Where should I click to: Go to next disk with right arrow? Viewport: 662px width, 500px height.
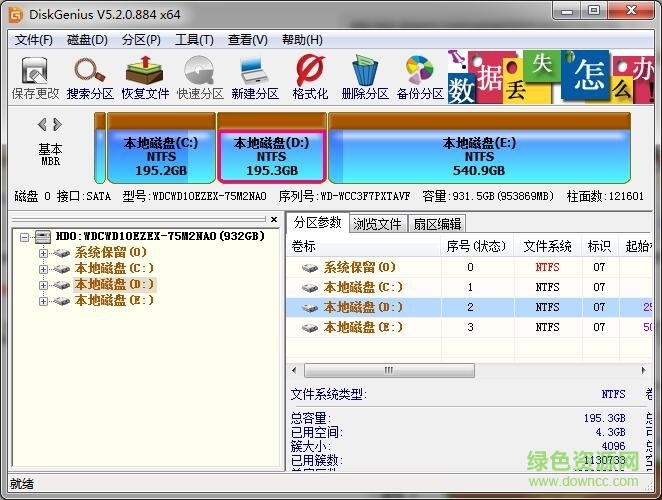[x=57, y=125]
